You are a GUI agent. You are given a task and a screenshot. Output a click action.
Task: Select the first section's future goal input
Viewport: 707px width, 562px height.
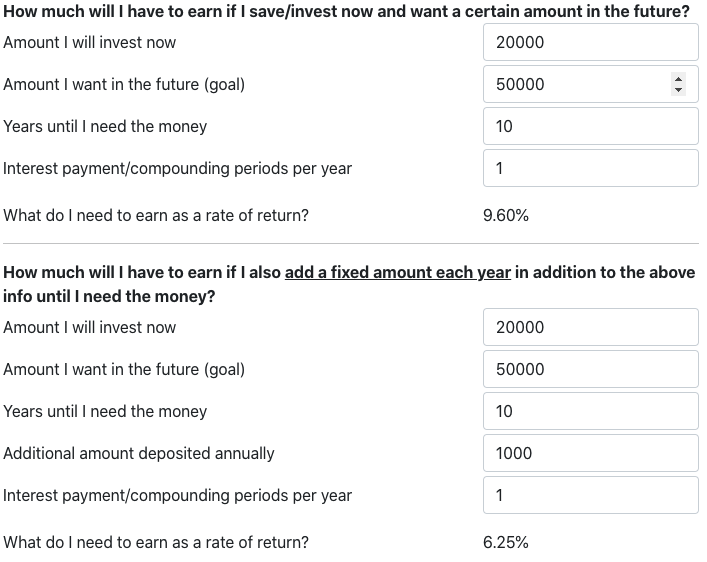click(591, 84)
